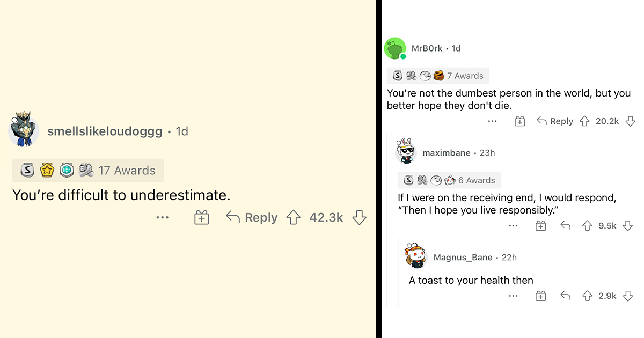Downvote MrB0rk's comment
This screenshot has height=338, width=644.
click(x=631, y=121)
